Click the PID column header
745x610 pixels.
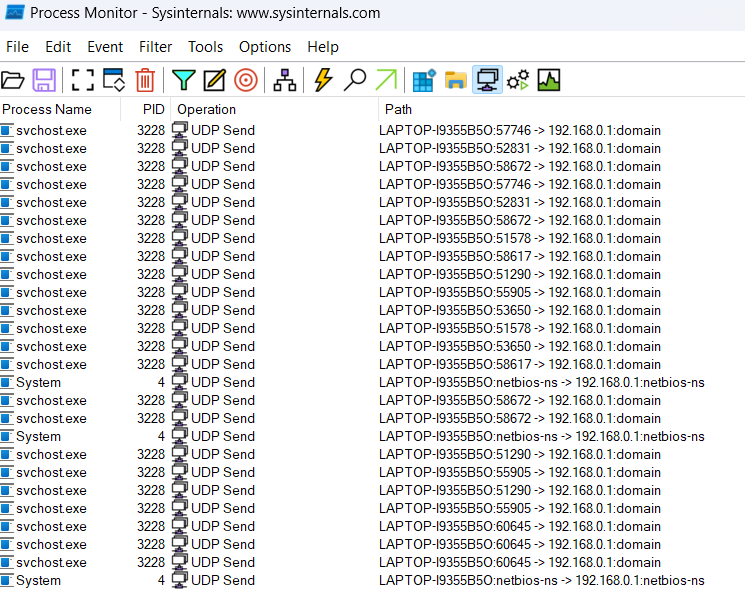pyautogui.click(x=145, y=109)
